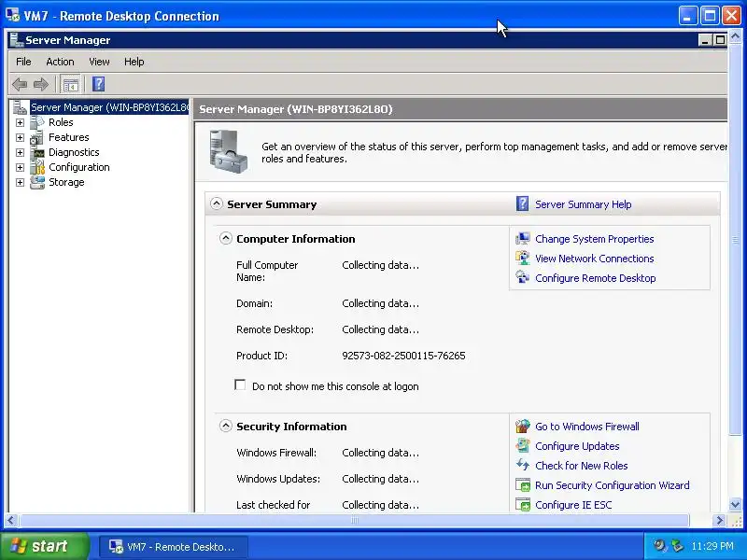Click the horizontal scrollbar left arrow
Image resolution: width=747 pixels, height=560 pixels.
[12, 520]
